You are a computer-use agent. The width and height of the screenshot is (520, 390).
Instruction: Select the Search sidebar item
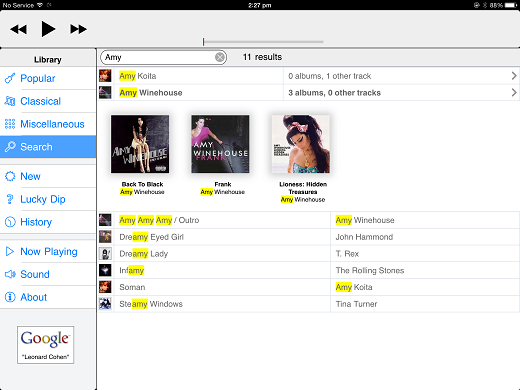pyautogui.click(x=48, y=147)
